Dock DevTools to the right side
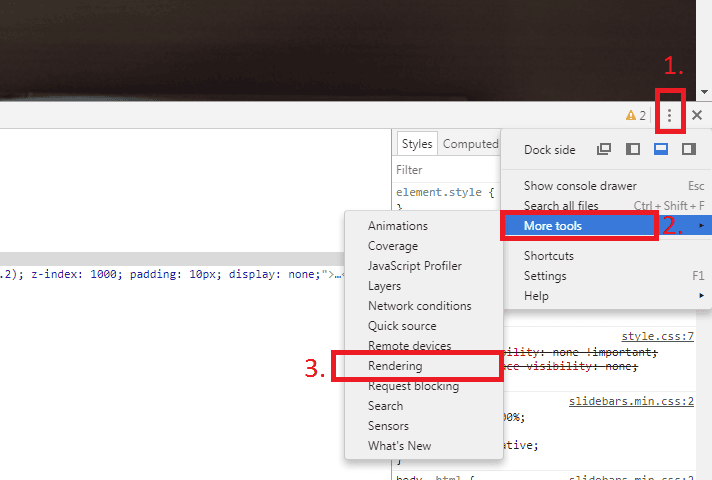This screenshot has height=480, width=712. point(689,149)
